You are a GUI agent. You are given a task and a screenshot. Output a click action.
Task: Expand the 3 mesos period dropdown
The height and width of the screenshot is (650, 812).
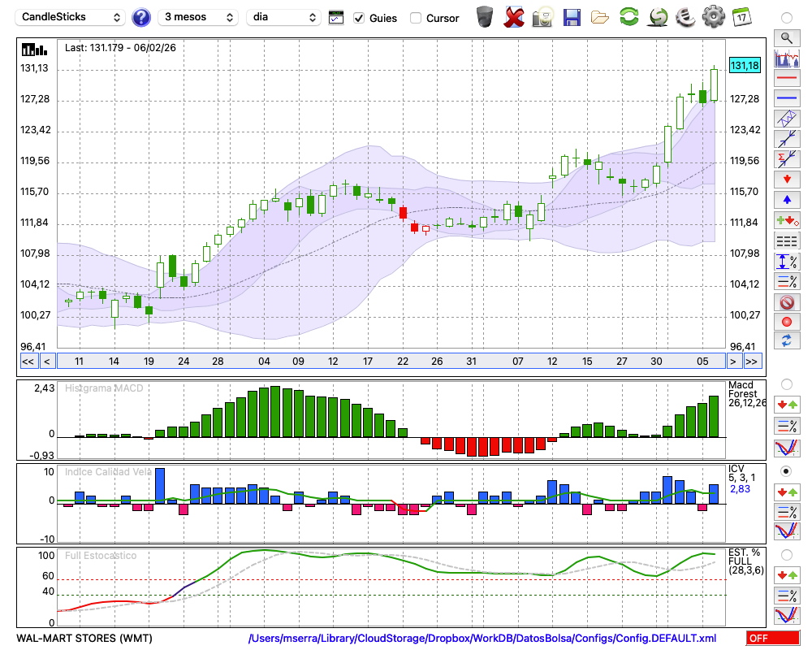[x=199, y=17]
